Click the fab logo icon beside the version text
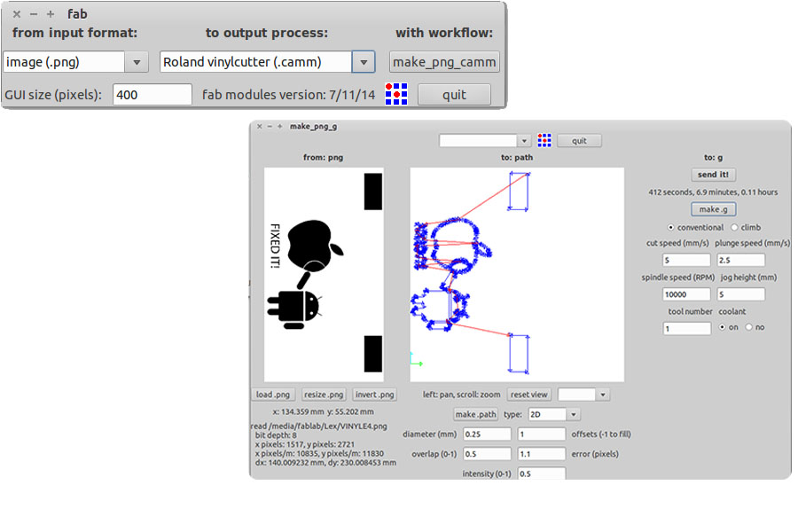This screenshot has height=532, width=798. pyautogui.click(x=396, y=94)
